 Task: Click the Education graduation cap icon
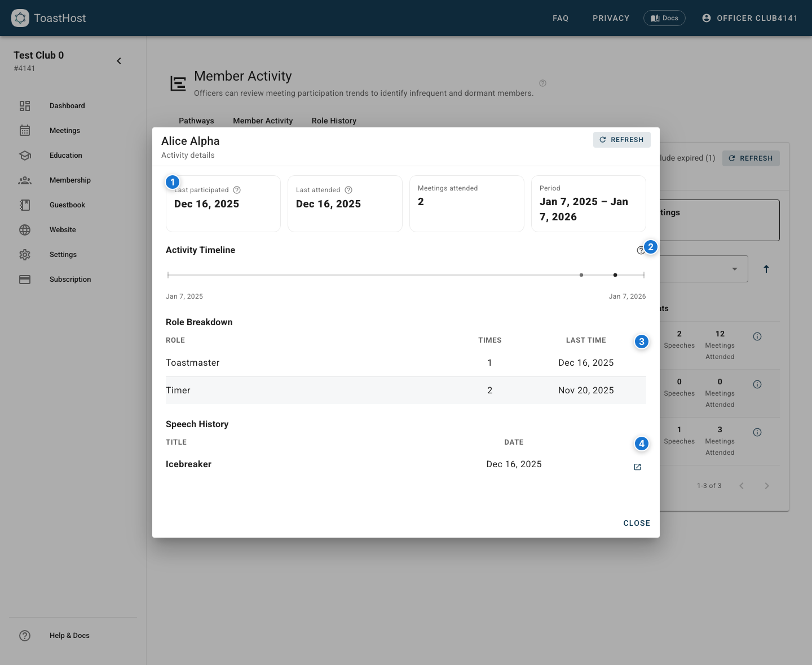coord(25,155)
